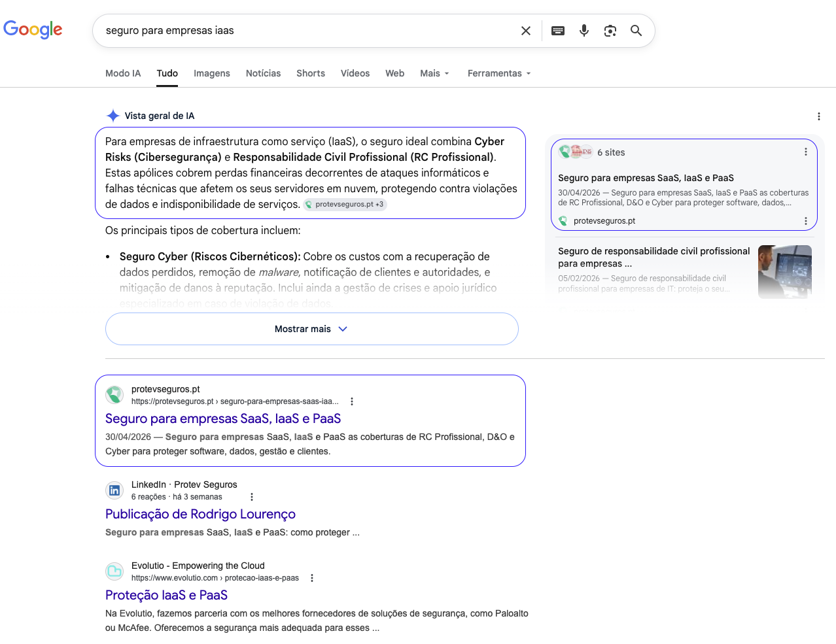Viewport: 836px width, 644px height.
Task: Switch to the Imagens tab
Action: click(212, 73)
